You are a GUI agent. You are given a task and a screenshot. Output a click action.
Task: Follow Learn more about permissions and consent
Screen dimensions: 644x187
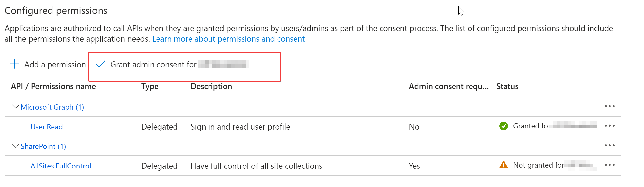pyautogui.click(x=228, y=39)
